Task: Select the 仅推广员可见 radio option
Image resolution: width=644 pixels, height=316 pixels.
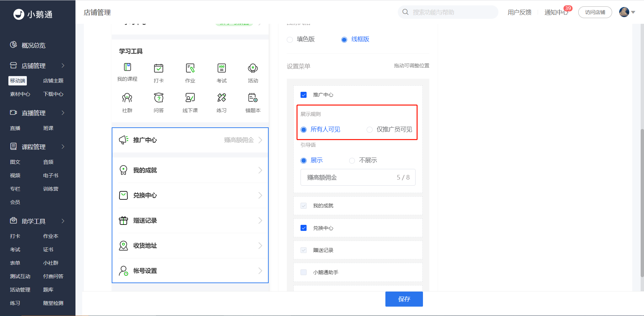Action: coord(370,130)
